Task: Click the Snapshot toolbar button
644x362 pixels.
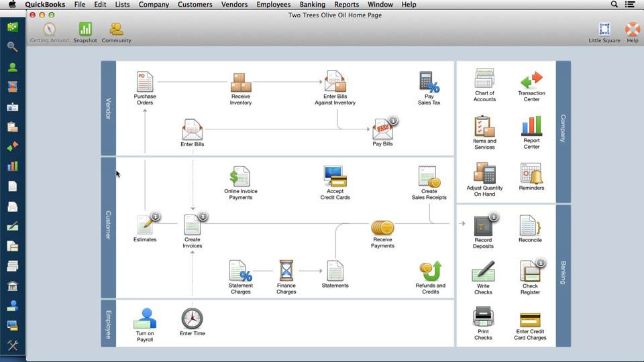Action: tap(85, 32)
